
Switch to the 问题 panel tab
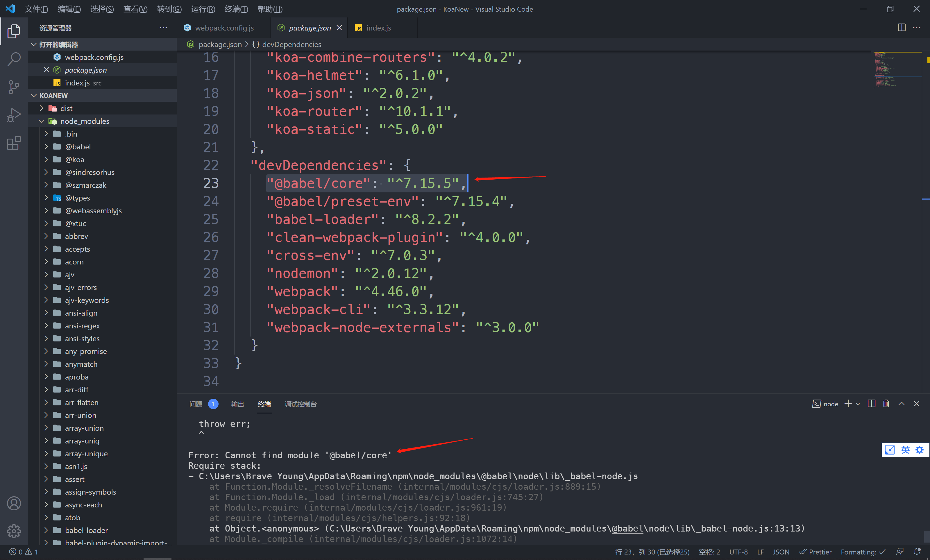196,404
